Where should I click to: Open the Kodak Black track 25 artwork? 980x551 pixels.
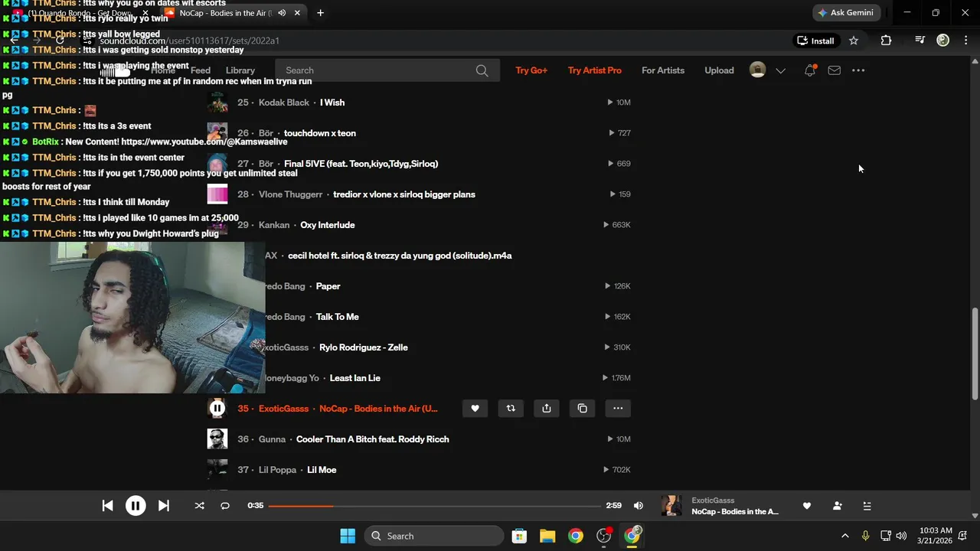(x=217, y=103)
